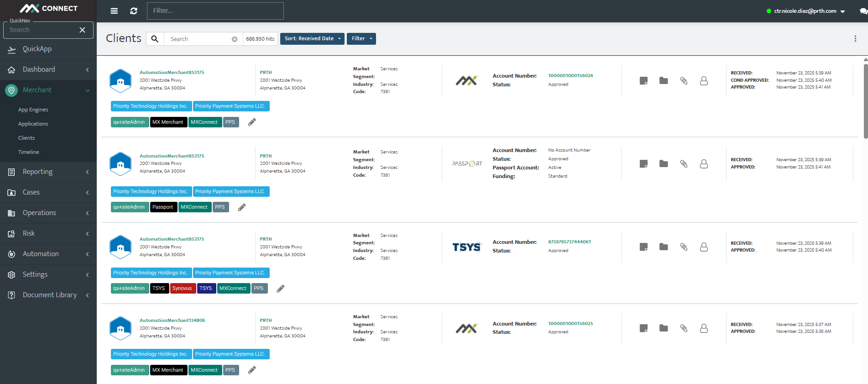Collapse the Merchant sidebar section
868x384 pixels.
click(48, 90)
